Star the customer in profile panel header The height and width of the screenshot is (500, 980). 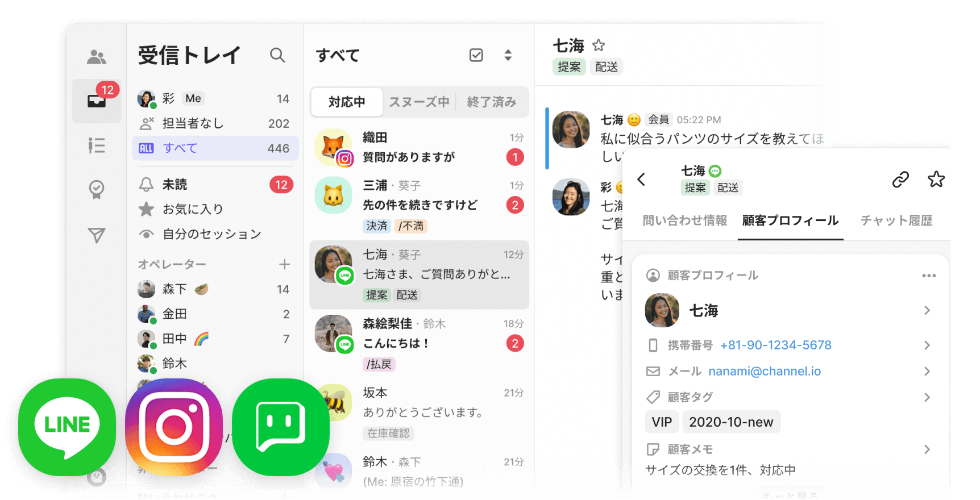tap(936, 180)
